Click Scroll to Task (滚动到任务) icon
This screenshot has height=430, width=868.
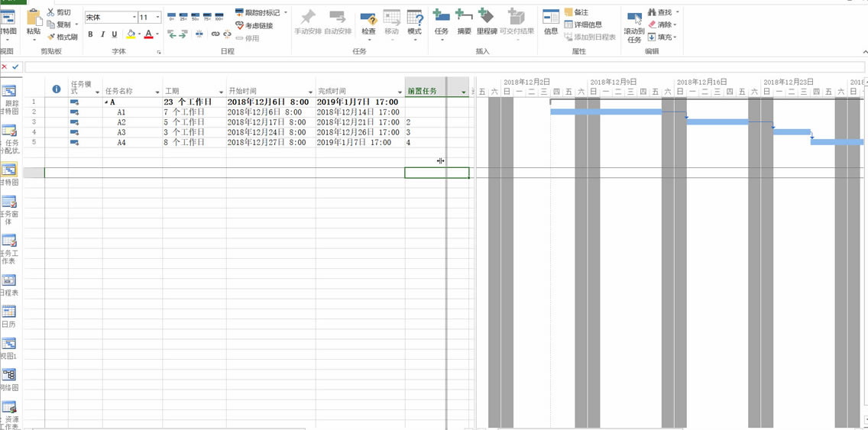(x=634, y=18)
